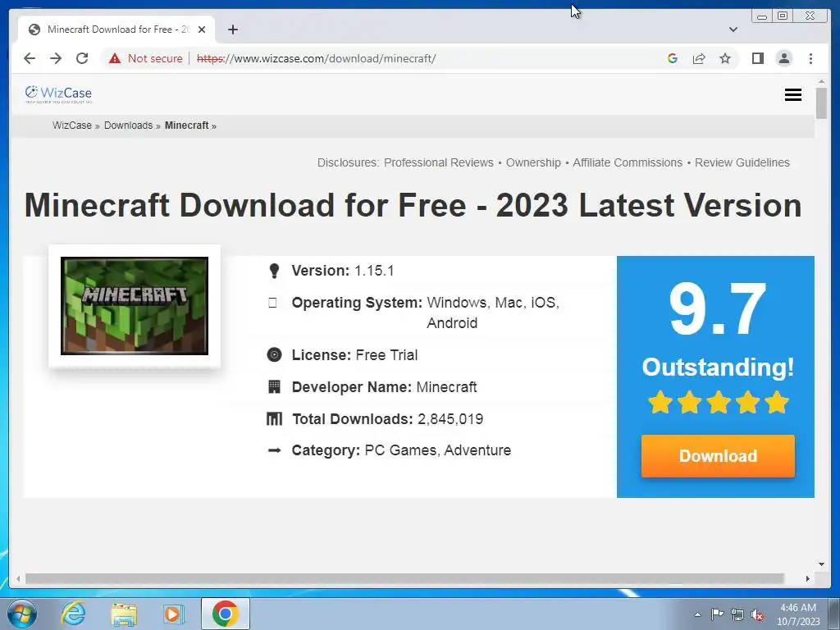Click the WizCase logo

pos(58,94)
